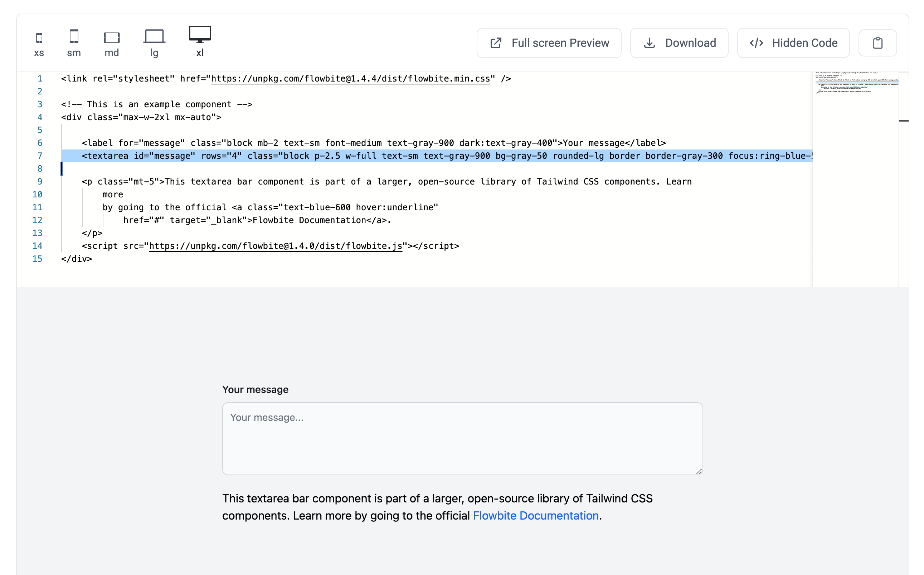The width and height of the screenshot is (924, 575).
Task: Select the xs phone viewport icon
Action: click(x=39, y=38)
